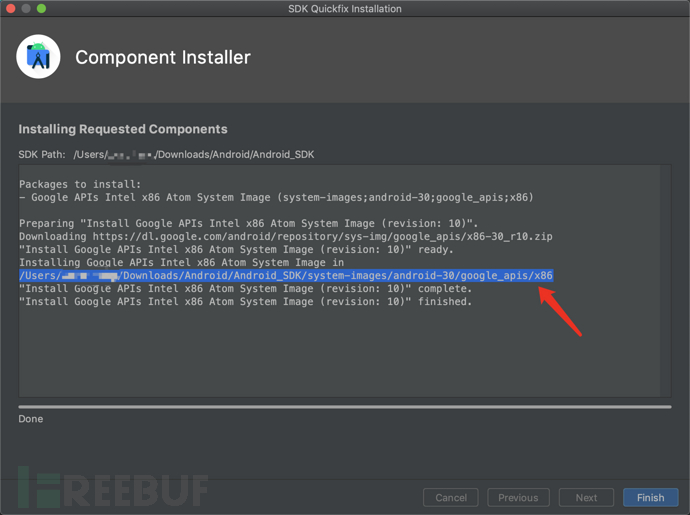
Task: Click the SDK Quickfix Installation title bar
Action: 344,9
